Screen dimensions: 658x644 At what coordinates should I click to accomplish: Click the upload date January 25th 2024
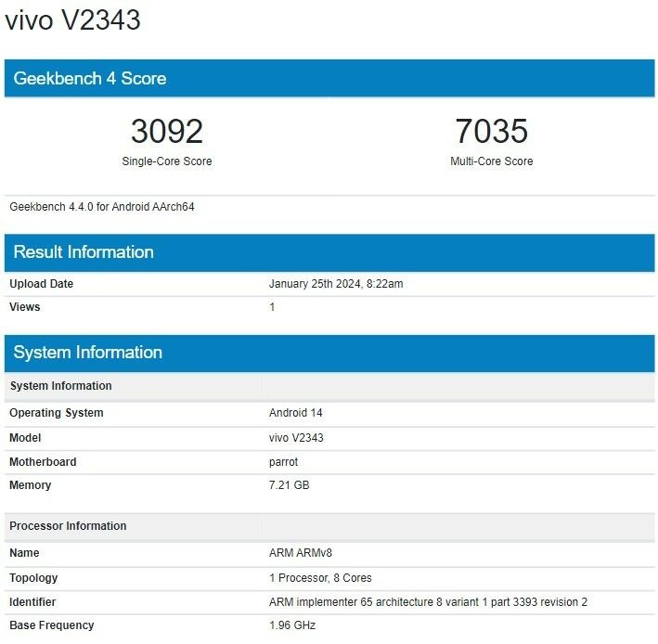point(335,284)
